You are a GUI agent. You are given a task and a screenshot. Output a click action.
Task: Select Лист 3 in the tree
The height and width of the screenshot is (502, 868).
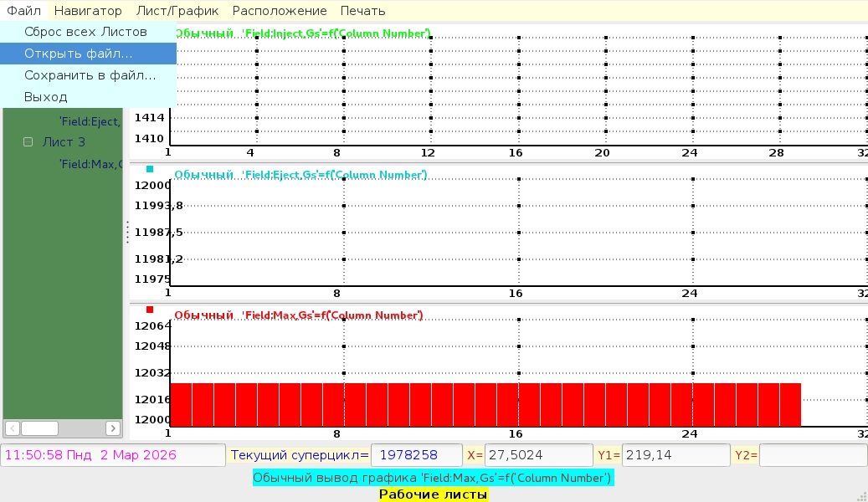pos(64,142)
